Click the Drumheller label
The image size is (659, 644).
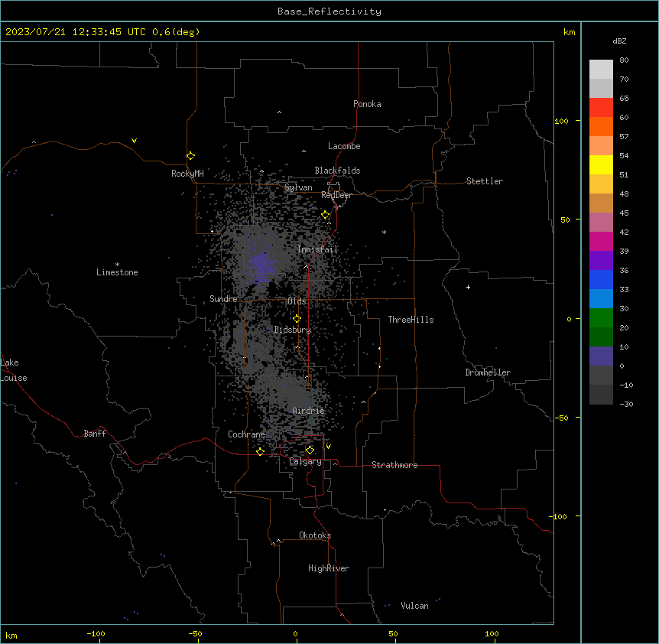pyautogui.click(x=488, y=372)
